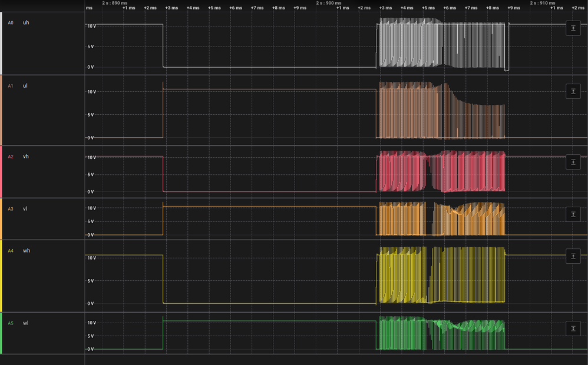Click the vertical auto-fit icon for channel wh
Image resolution: width=588 pixels, height=365 pixels.
[573, 256]
